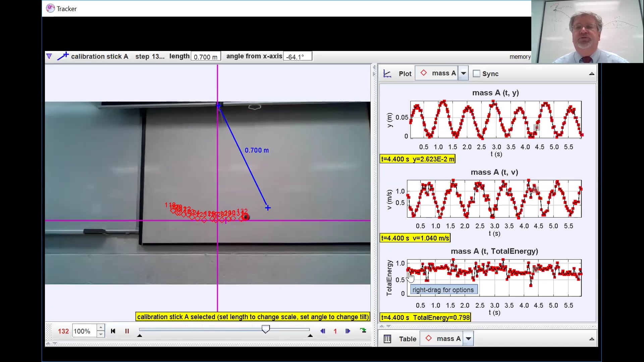This screenshot has width=644, height=362.
Task: Click the Table view icon
Action: point(387,339)
